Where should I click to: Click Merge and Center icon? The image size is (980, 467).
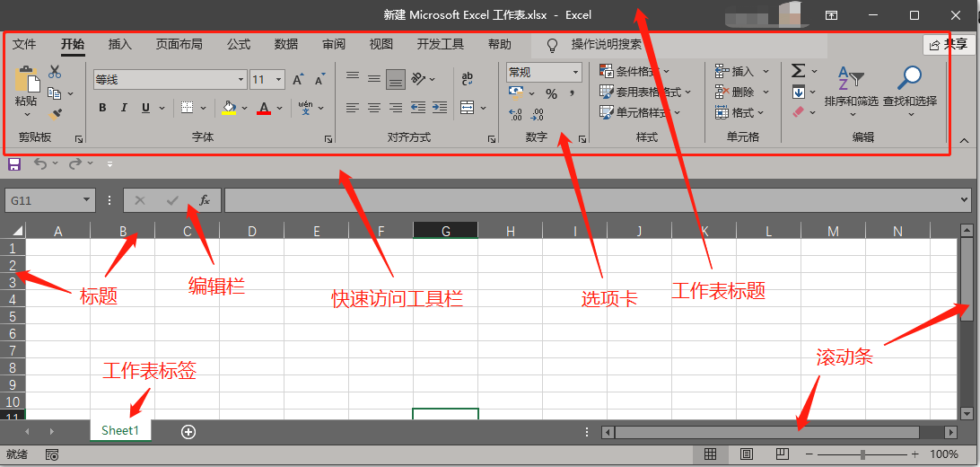point(468,108)
